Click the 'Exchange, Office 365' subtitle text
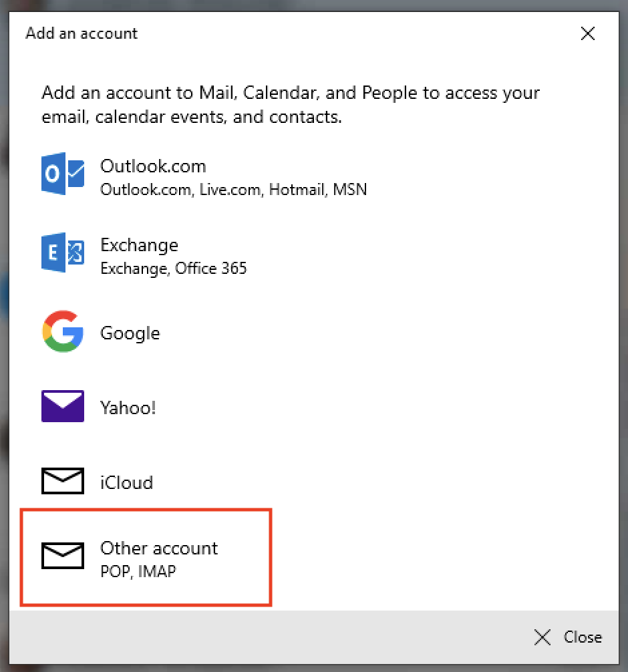 [173, 269]
